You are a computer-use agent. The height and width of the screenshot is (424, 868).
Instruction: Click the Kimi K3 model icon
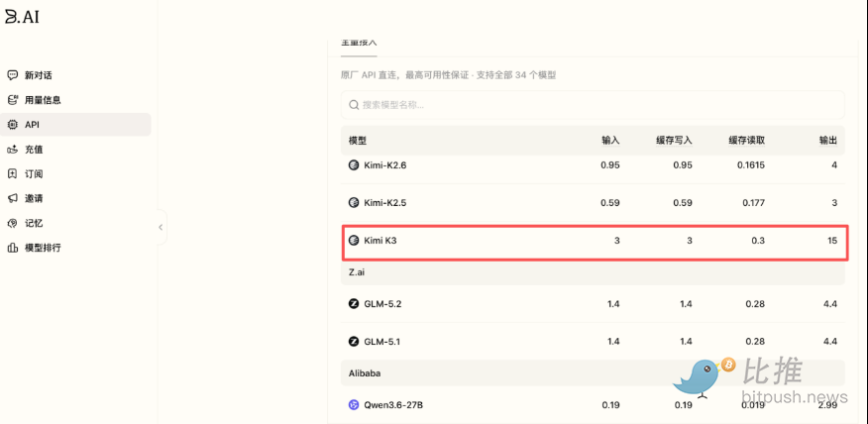point(354,240)
